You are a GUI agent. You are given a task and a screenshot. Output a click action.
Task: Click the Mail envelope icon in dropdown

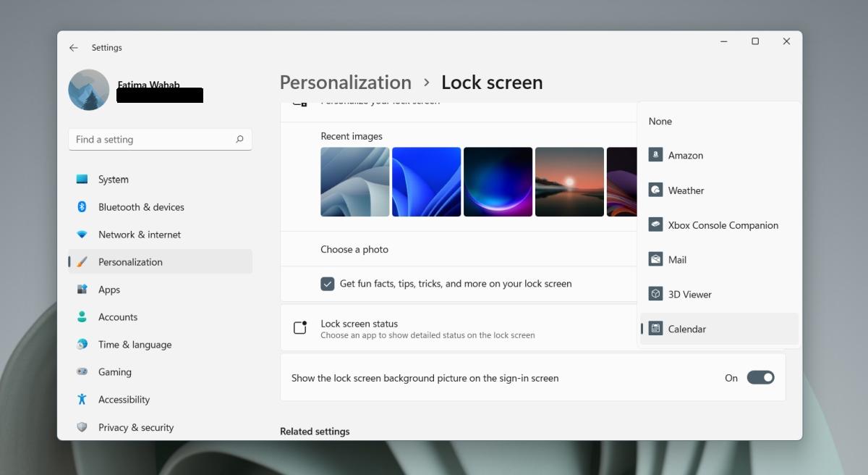(655, 259)
